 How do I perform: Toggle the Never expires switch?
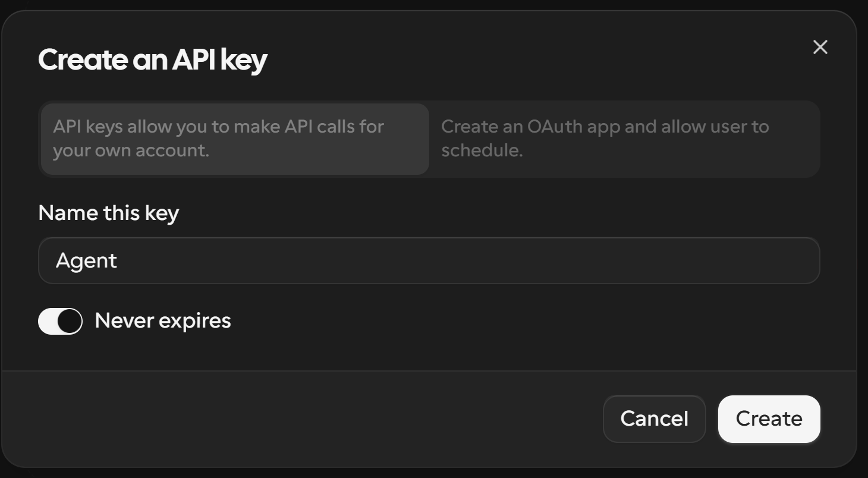coord(60,321)
